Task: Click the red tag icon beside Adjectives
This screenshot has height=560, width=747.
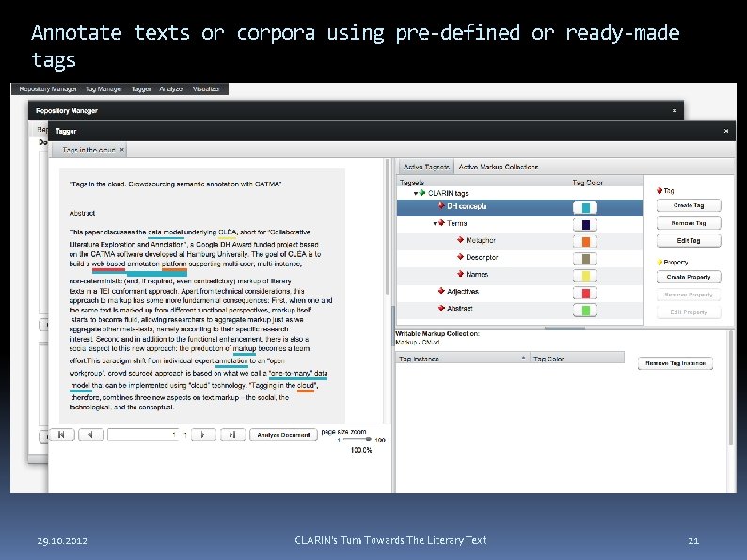Action: pyautogui.click(x=441, y=291)
